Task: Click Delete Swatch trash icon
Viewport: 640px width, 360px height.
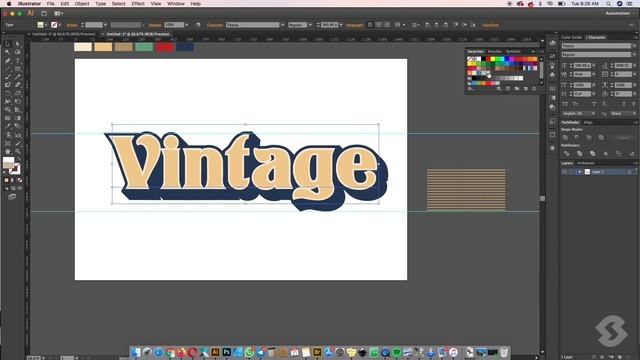Action: tap(534, 89)
